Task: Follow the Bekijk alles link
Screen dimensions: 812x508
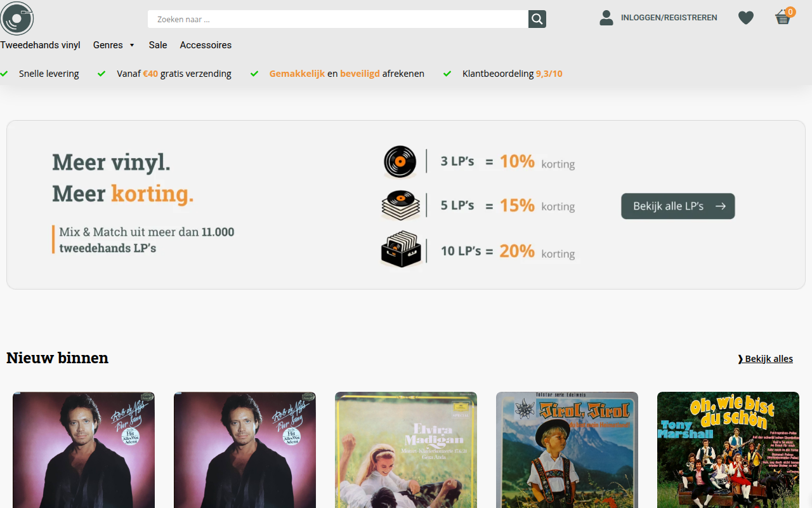Action: pos(766,359)
